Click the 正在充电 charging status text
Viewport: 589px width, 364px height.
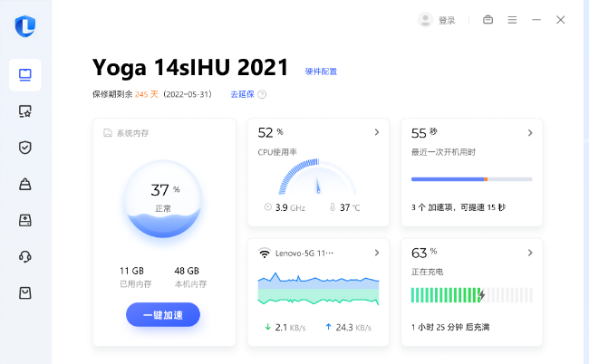click(x=427, y=272)
